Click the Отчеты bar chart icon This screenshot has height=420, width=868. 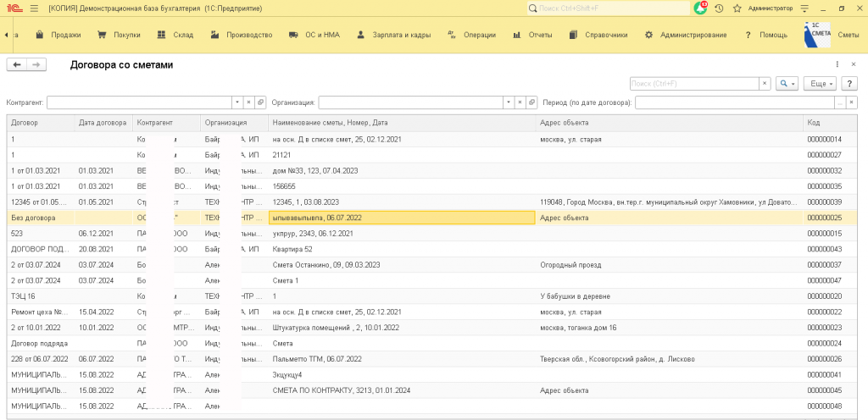[517, 34]
